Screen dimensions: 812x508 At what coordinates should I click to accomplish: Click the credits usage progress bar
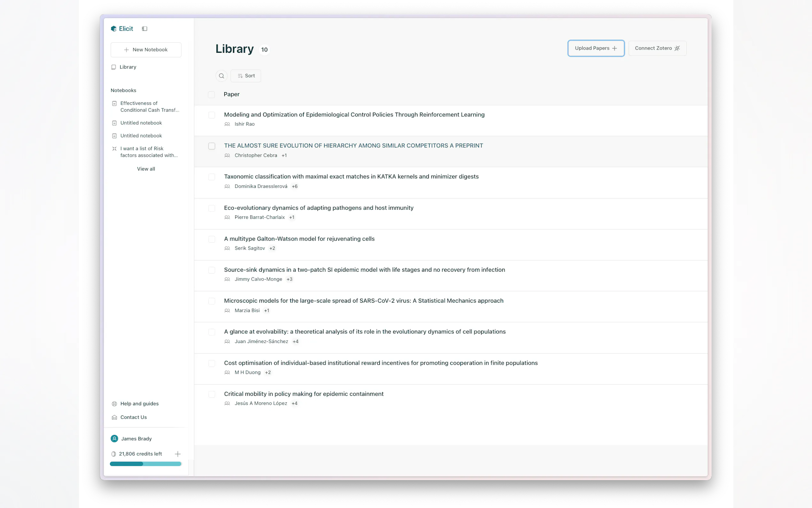pyautogui.click(x=145, y=464)
